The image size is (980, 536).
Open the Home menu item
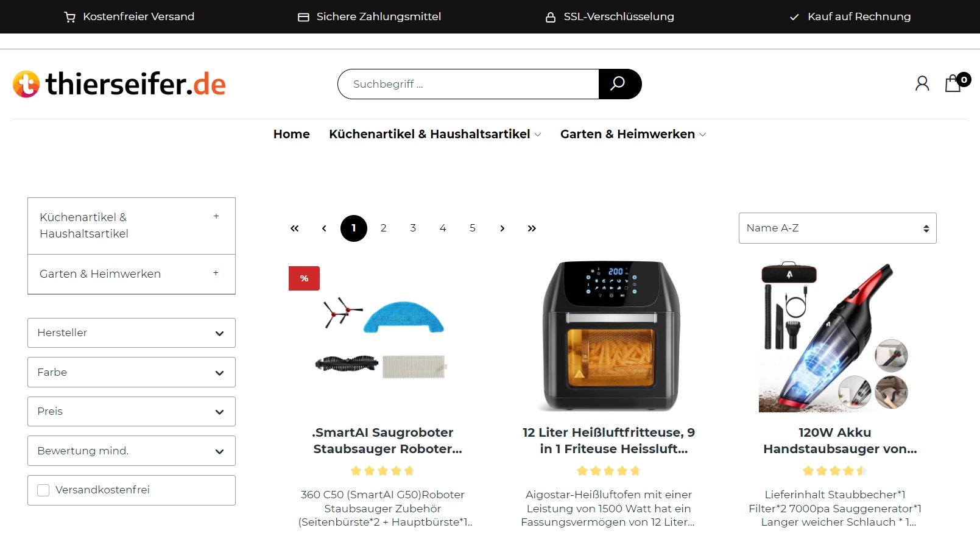tap(292, 134)
